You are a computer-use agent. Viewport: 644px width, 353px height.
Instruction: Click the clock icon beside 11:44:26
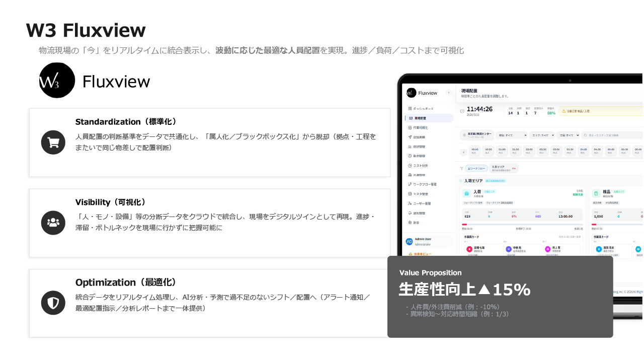pos(462,110)
